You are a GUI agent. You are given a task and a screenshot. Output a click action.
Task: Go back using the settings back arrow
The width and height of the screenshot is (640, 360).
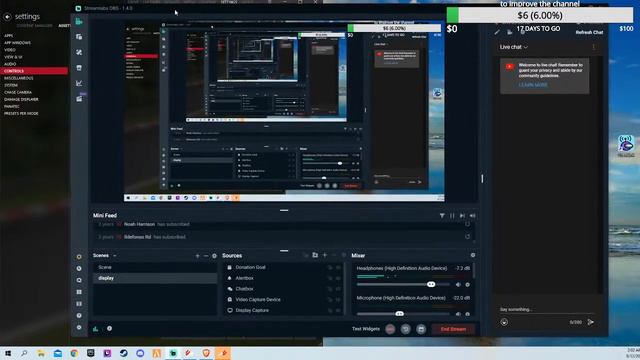7,17
